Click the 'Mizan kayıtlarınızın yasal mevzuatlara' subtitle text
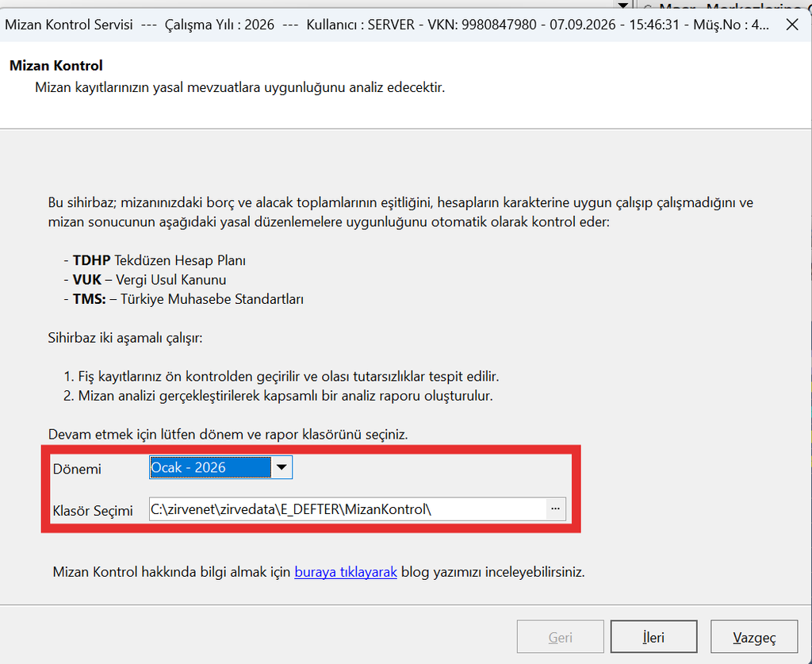 click(239, 87)
